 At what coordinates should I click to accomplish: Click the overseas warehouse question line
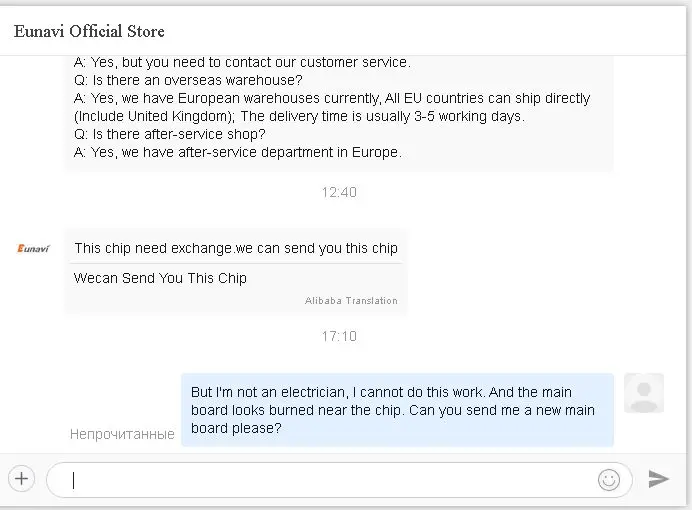188,80
